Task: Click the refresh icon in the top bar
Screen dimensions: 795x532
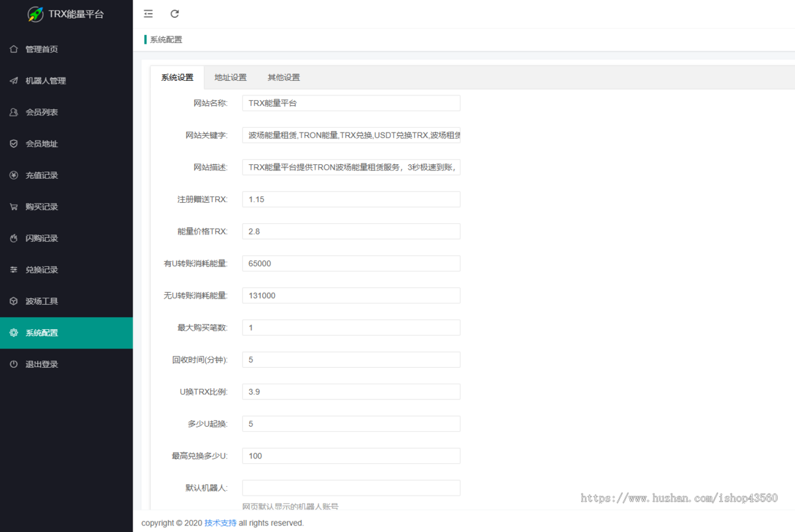Action: [x=175, y=14]
